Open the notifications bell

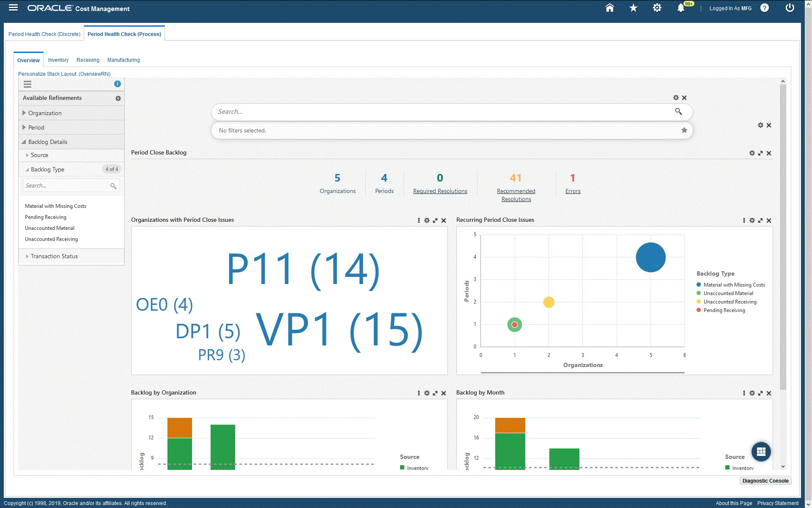click(x=680, y=8)
